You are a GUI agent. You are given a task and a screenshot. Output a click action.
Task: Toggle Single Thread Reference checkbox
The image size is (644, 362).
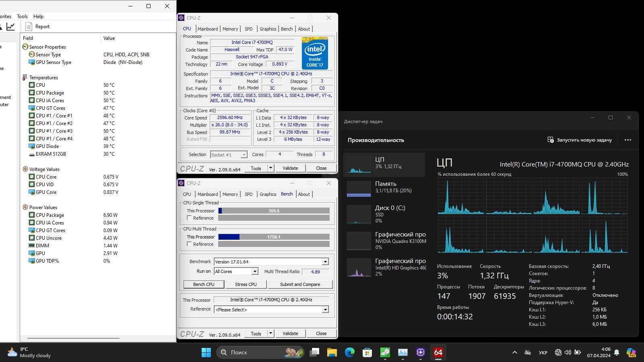[x=189, y=218]
